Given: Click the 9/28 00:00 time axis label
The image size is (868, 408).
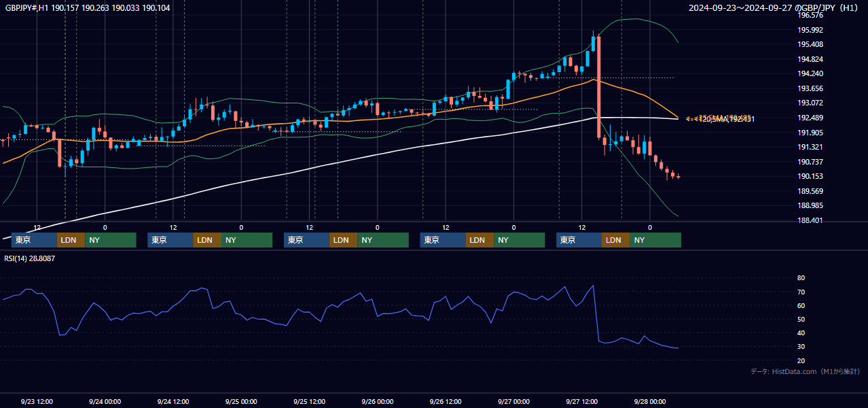Looking at the screenshot, I should [x=649, y=401].
